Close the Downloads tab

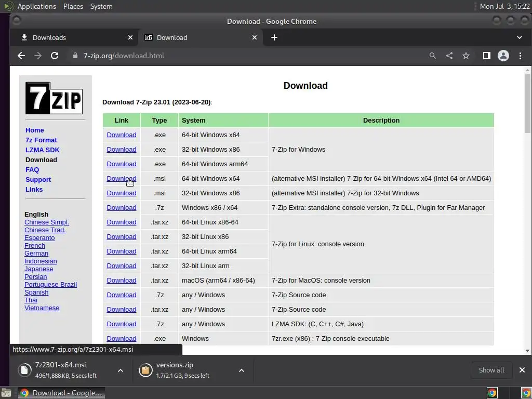(x=130, y=37)
